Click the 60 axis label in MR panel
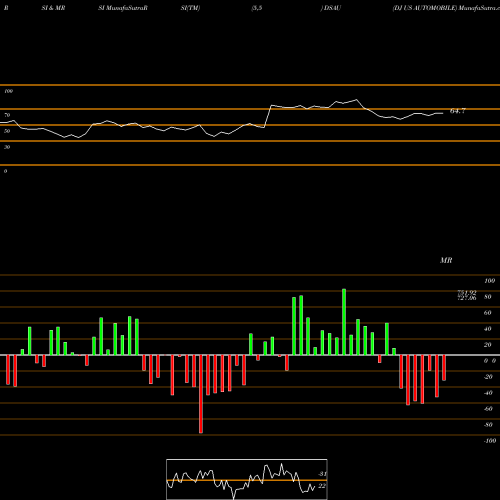 488,313
